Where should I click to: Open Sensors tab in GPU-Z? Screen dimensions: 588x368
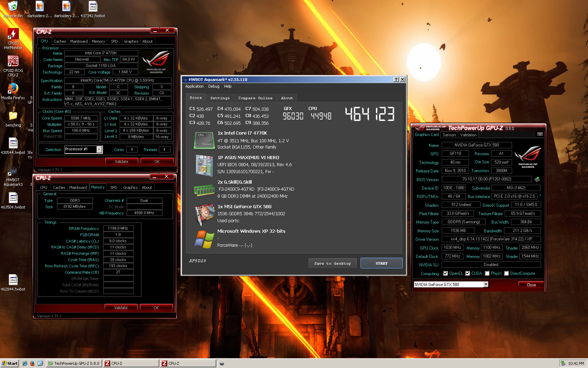click(449, 135)
